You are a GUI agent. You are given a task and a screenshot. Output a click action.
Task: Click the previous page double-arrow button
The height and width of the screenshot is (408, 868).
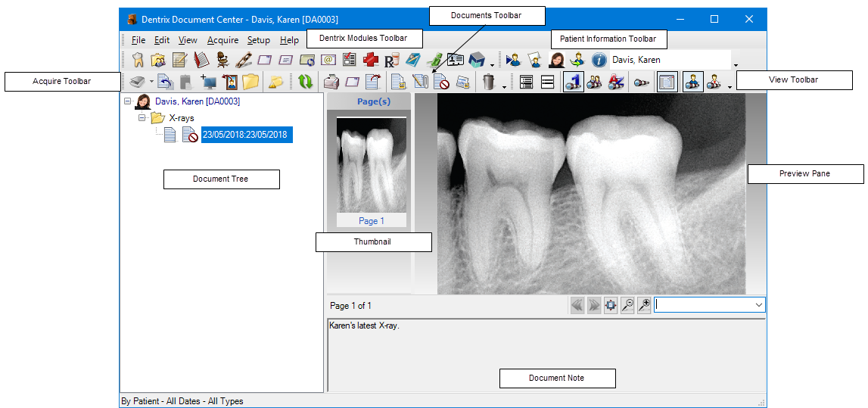577,306
